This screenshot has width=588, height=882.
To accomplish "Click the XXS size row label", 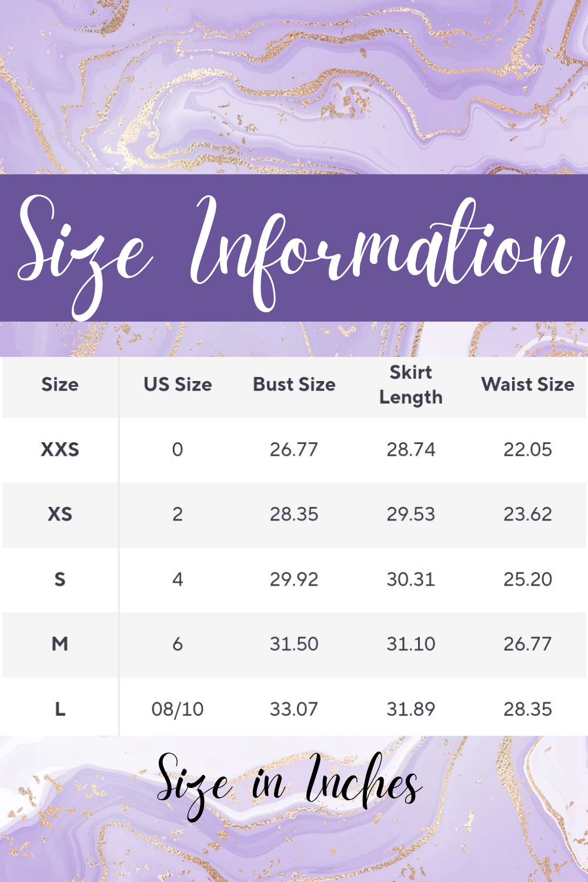I will (60, 450).
